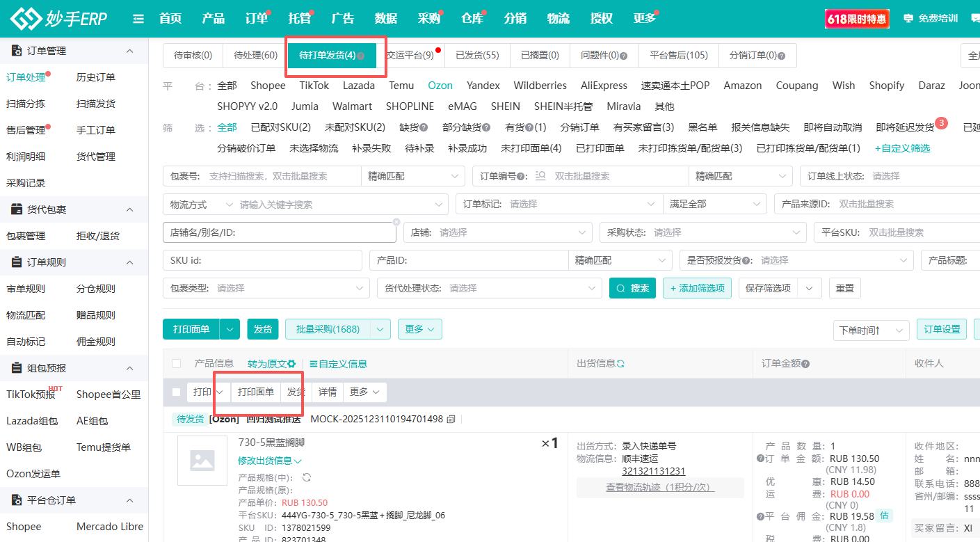Copy order number MOCK-2025123110194701498
The image size is (980, 542).
451,419
